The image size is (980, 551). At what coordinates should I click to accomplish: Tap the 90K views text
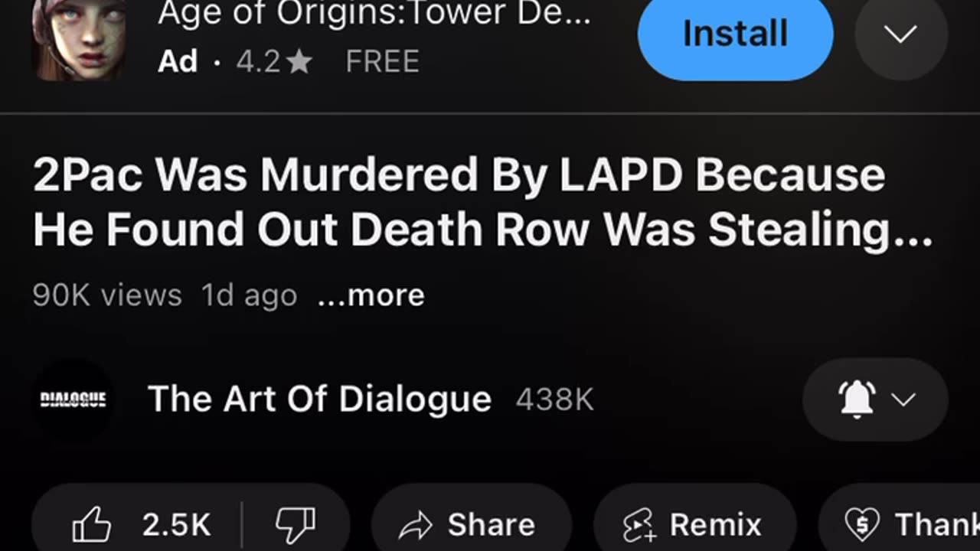pyautogui.click(x=107, y=295)
